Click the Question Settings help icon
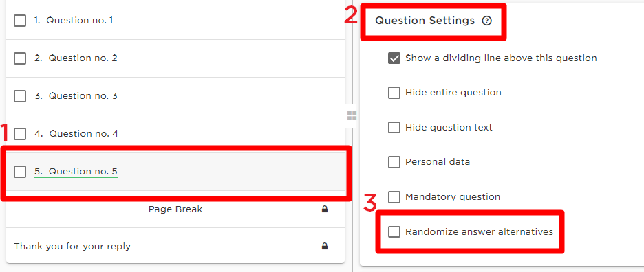The image size is (644, 272). click(486, 21)
